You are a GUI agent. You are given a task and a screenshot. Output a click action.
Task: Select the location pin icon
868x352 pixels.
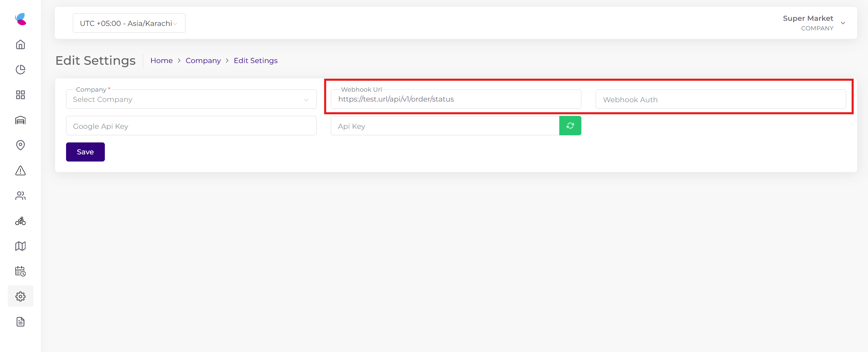pyautogui.click(x=20, y=145)
